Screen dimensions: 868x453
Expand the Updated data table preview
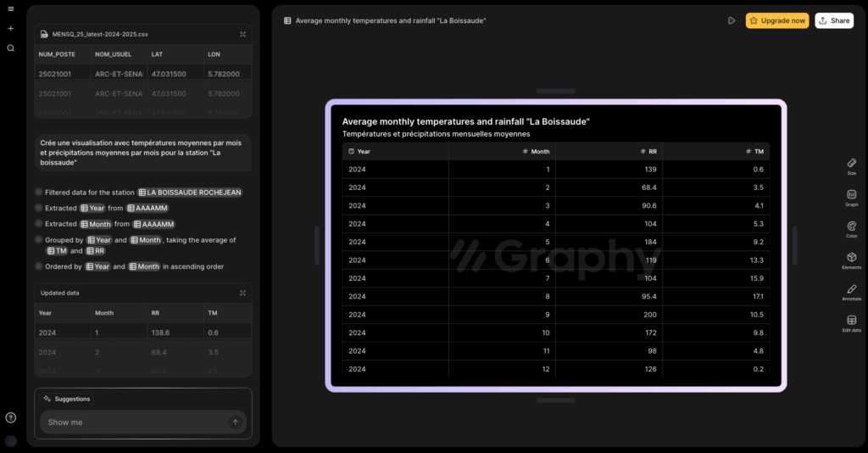[242, 293]
